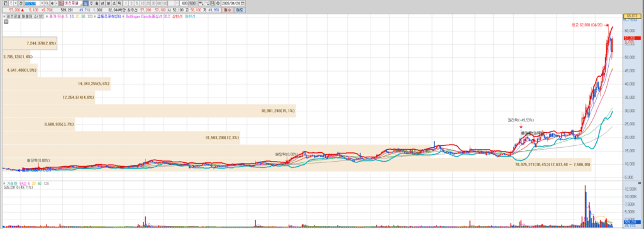Click the small list icon below chart legend
This screenshot has width=644, height=229.
[6, 22]
